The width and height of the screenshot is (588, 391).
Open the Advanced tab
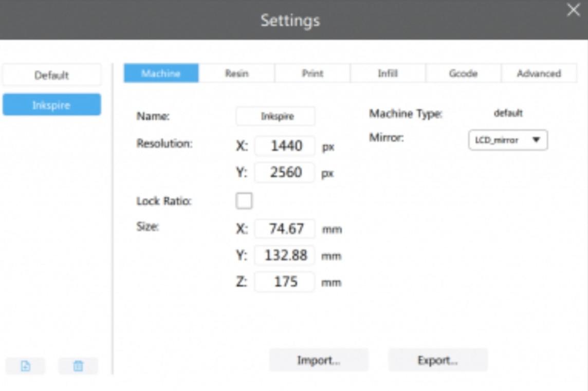[x=539, y=73]
